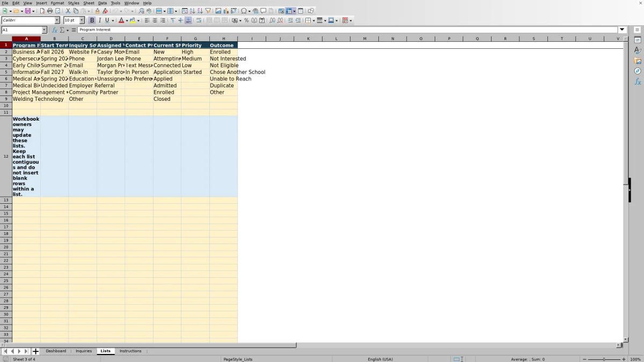The width and height of the screenshot is (644, 362).
Task: Click the Font Color red A swatch
Action: (121, 20)
